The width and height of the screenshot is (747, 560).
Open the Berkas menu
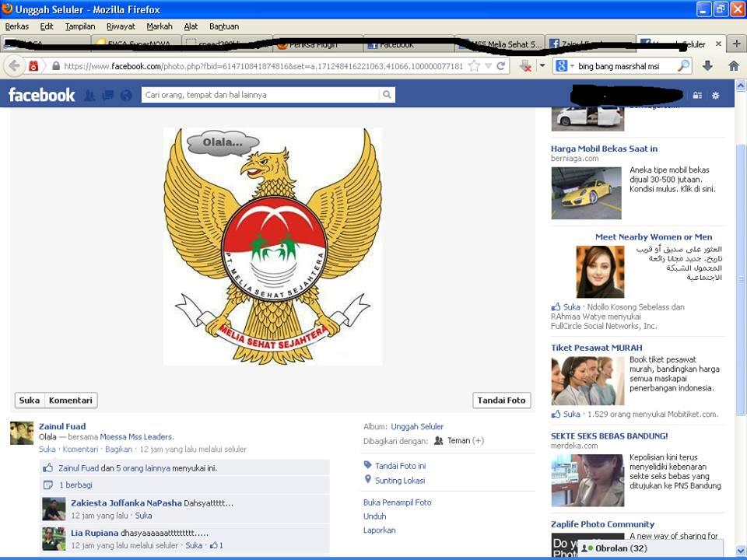(16, 26)
